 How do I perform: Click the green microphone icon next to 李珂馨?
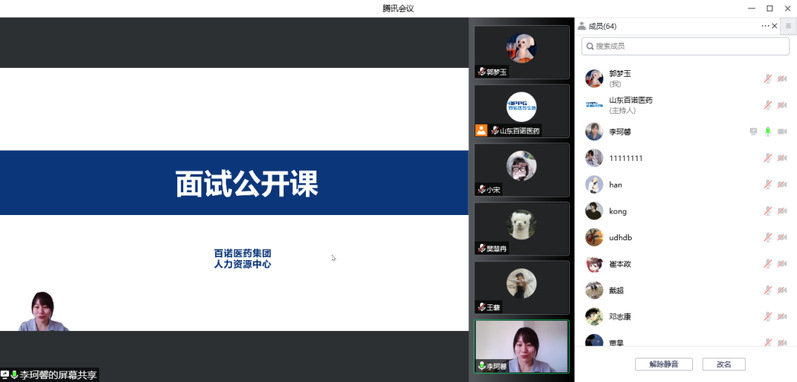tap(768, 132)
